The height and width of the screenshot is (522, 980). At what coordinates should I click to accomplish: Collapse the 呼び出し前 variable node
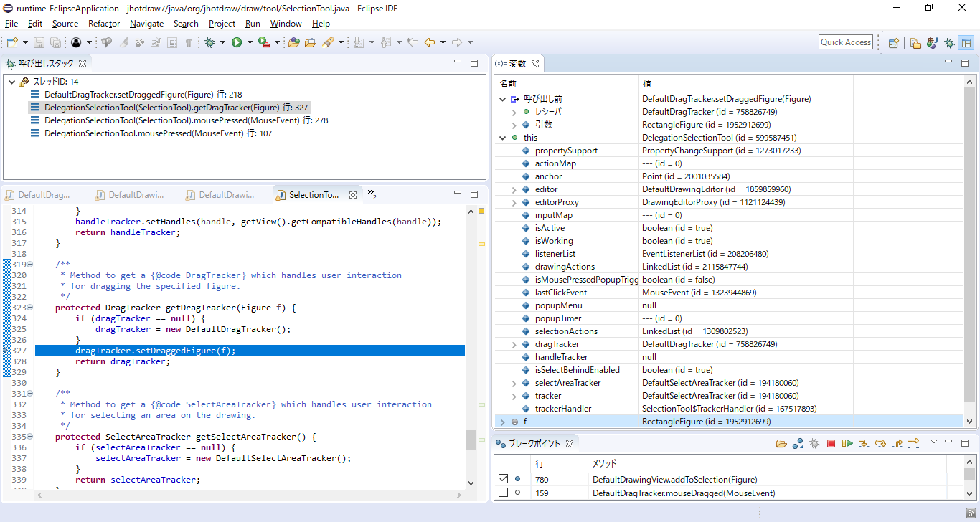point(503,99)
